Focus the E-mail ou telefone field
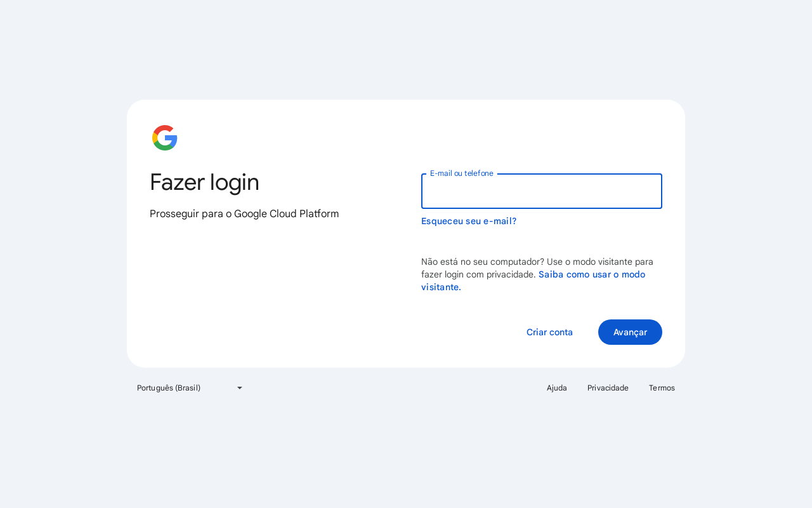This screenshot has width=812, height=508. 542,191
